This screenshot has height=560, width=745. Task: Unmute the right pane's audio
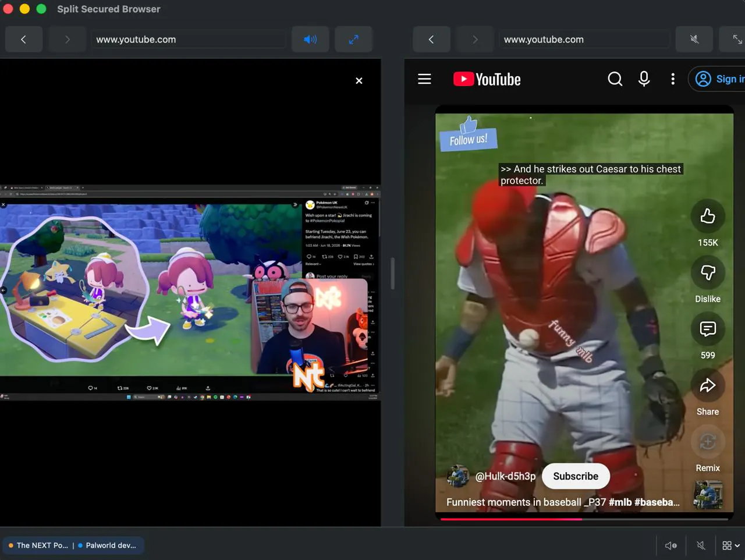point(694,40)
